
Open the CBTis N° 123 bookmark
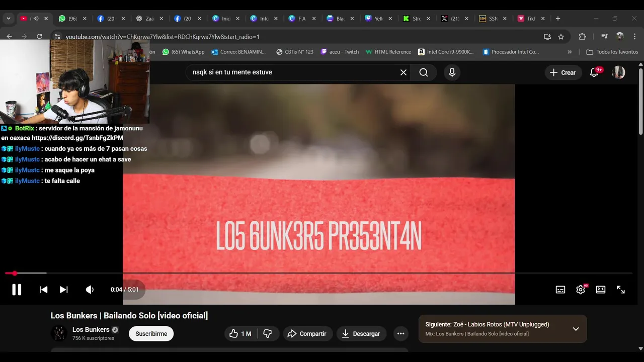pyautogui.click(x=295, y=52)
